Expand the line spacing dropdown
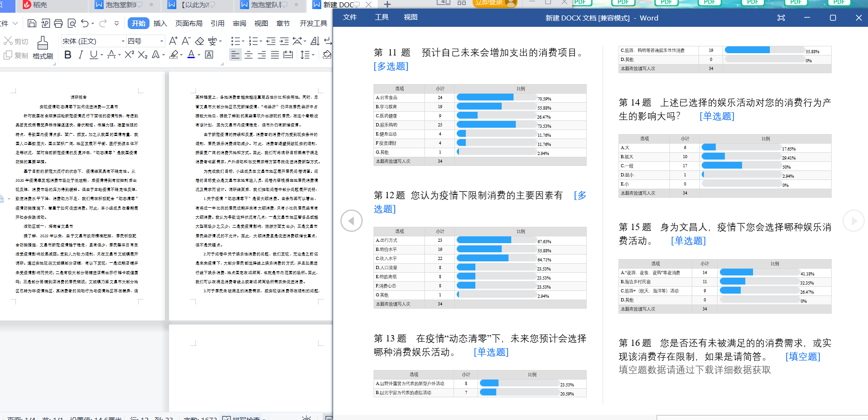This screenshot has width=868, height=420. [313, 55]
